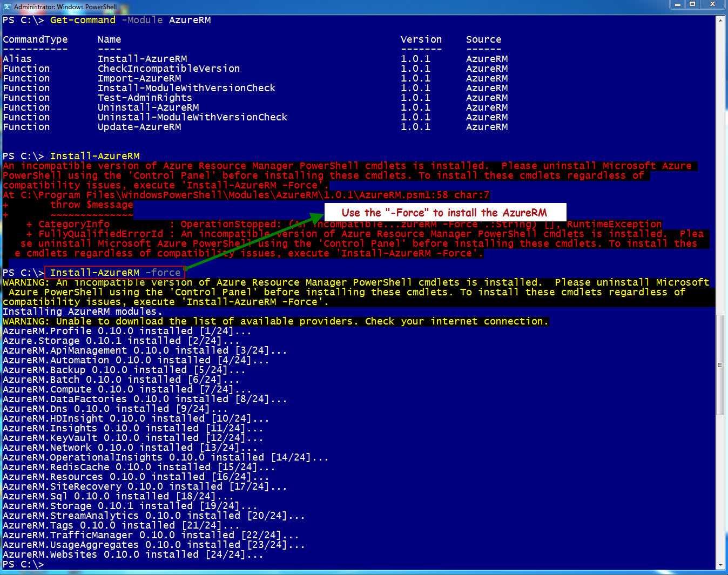Click the 'AzureRM.Storage 0.10.1 installed [19/24]' line
The width and height of the screenshot is (728, 575).
(130, 506)
